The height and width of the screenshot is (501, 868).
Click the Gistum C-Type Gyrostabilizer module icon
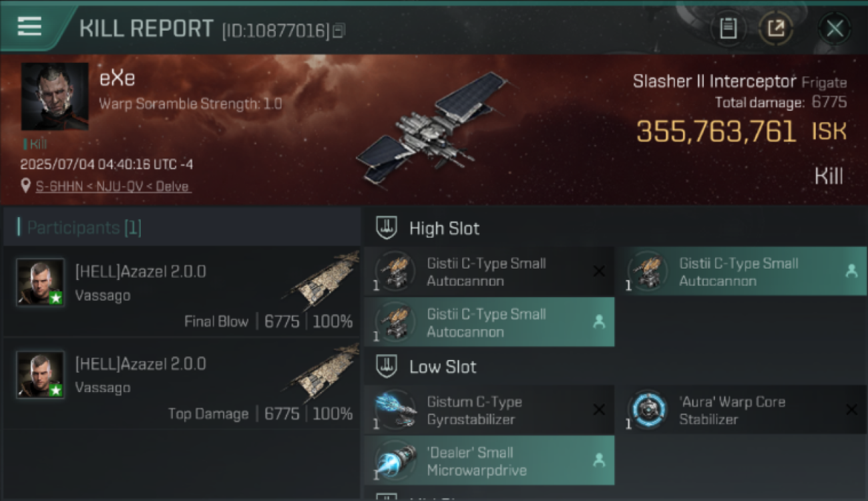pos(395,409)
